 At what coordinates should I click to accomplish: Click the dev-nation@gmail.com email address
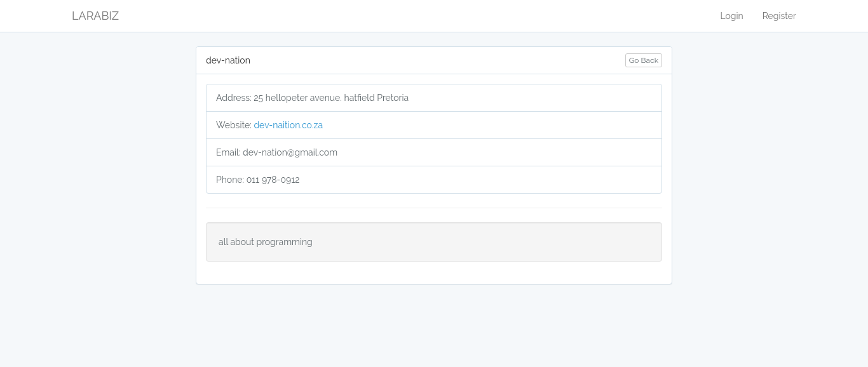(290, 152)
